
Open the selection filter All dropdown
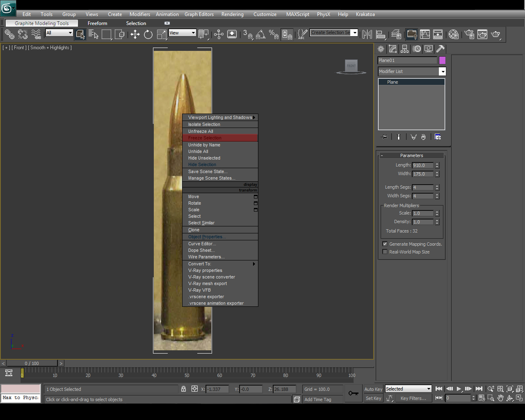click(x=59, y=32)
